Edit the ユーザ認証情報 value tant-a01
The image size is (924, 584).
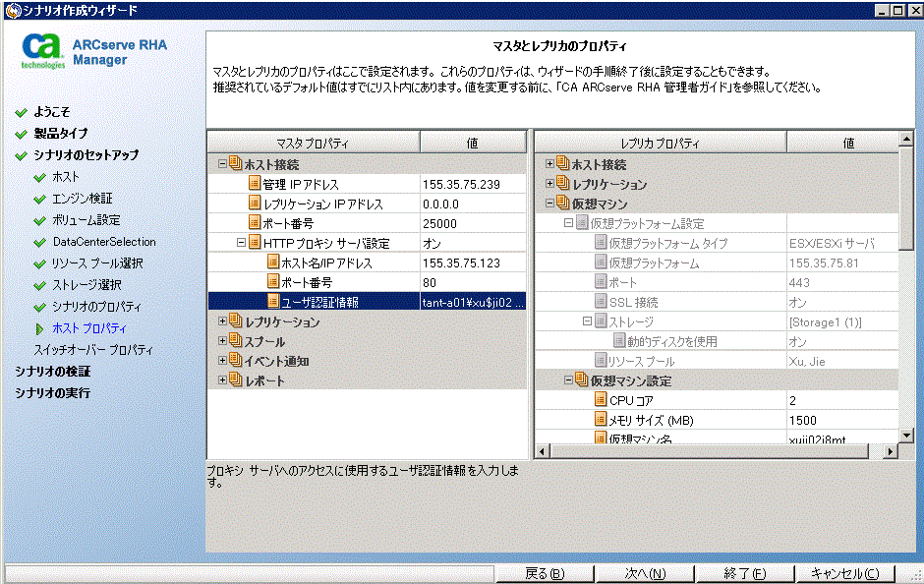click(473, 302)
